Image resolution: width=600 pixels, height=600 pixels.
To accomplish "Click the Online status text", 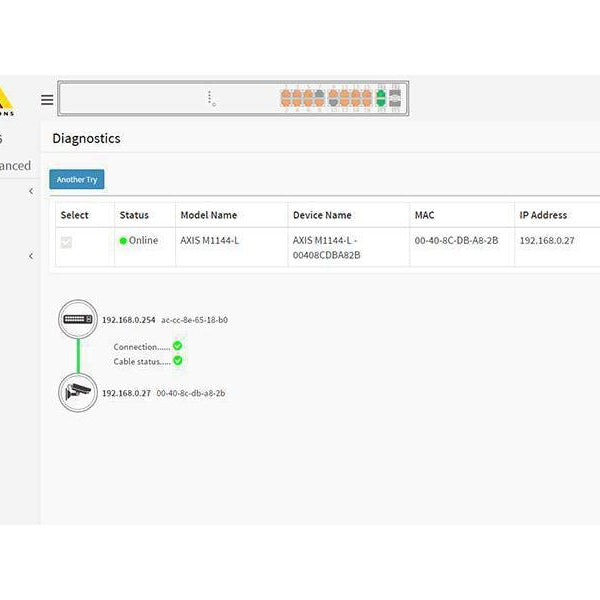I will pos(143,240).
